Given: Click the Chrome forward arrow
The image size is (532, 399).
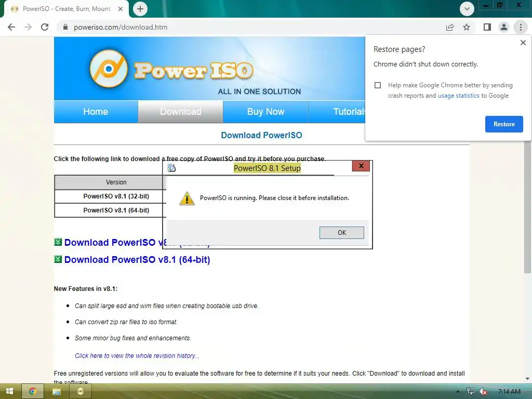Looking at the screenshot, I should tap(28, 27).
